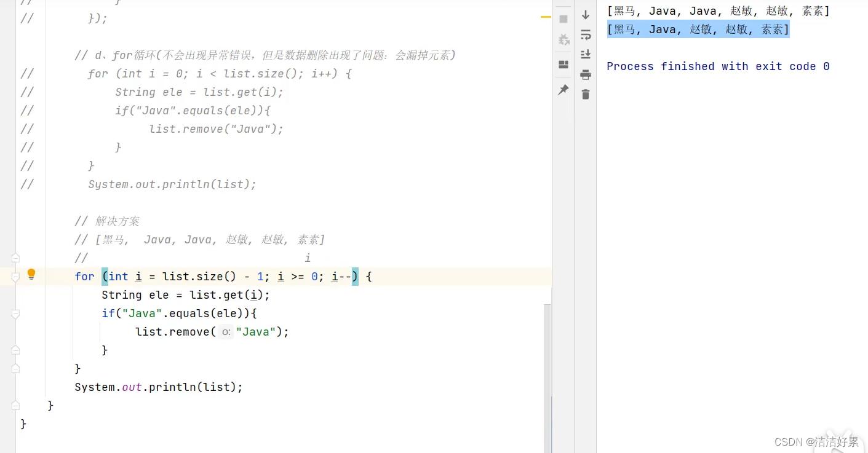Image resolution: width=868 pixels, height=453 pixels.
Task: Click the bug icon with arrow in Run toolbar
Action: [x=563, y=40]
